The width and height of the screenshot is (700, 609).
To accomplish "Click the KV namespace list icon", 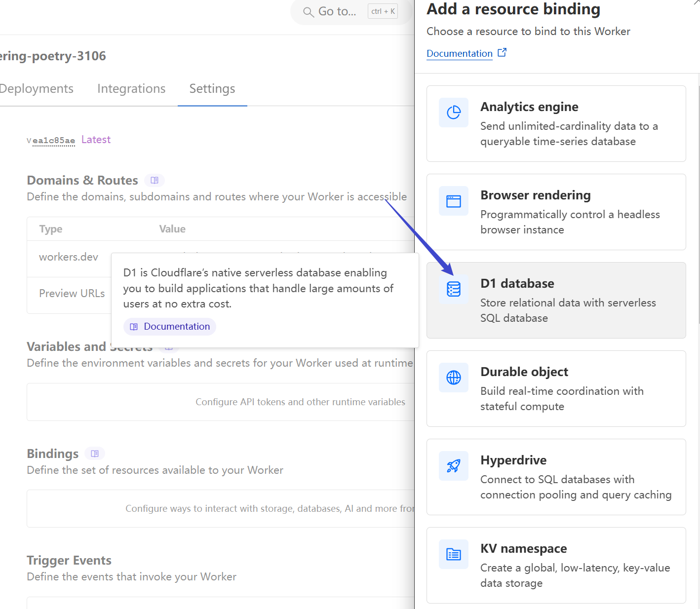I will [454, 554].
